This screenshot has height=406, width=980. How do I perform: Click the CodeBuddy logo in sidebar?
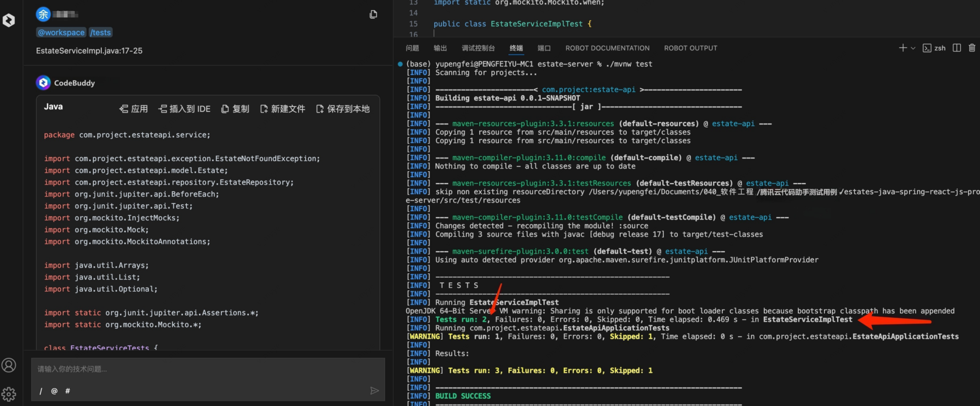pyautogui.click(x=9, y=20)
